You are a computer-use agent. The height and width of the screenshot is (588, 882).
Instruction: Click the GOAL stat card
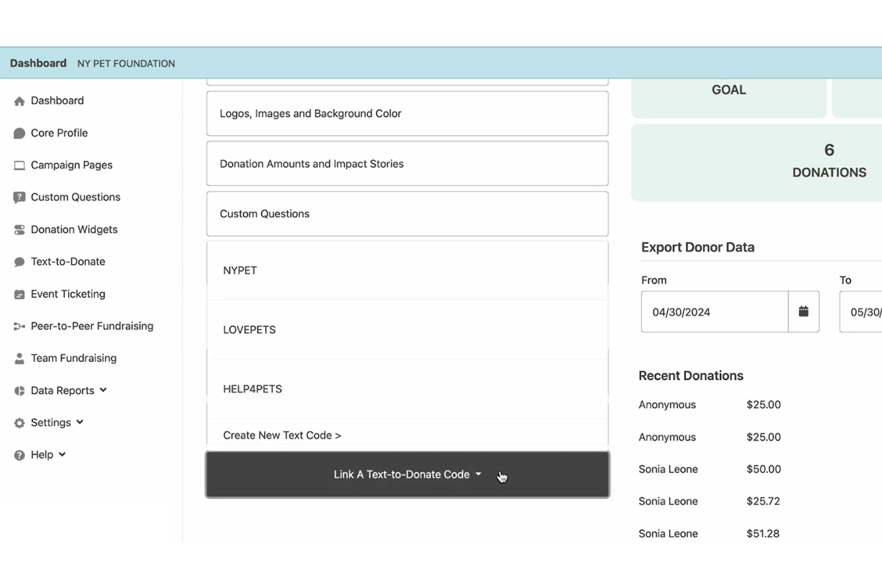tap(728, 98)
